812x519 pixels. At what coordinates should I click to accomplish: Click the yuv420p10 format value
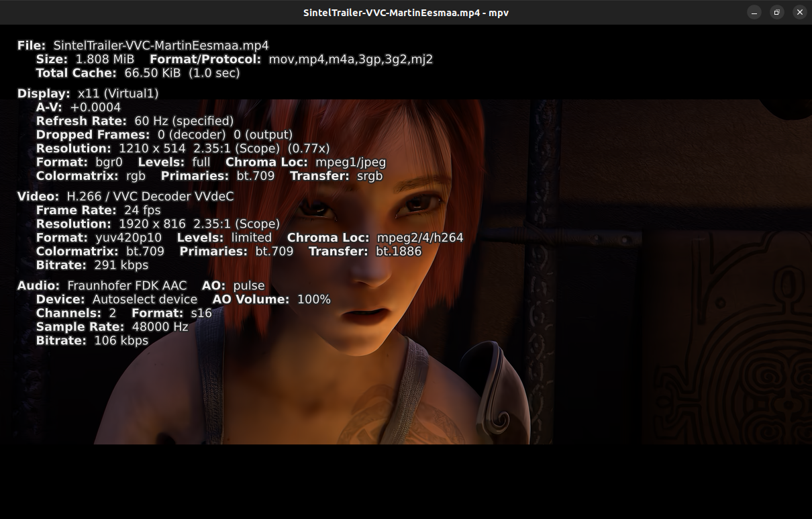tap(129, 238)
